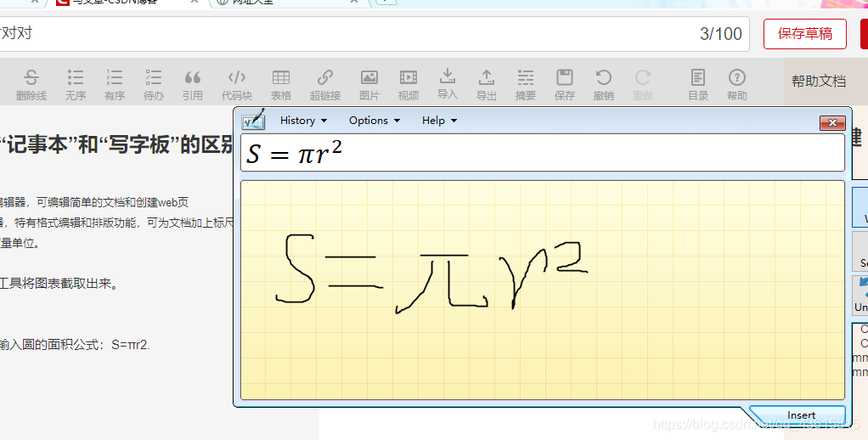Click the 3/100 character counter
The image size is (868, 440).
pos(721,34)
